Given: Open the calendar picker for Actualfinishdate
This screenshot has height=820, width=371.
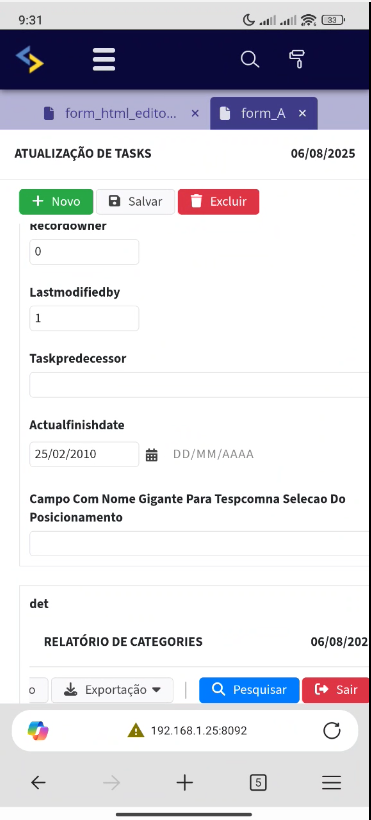Looking at the screenshot, I should click(152, 454).
